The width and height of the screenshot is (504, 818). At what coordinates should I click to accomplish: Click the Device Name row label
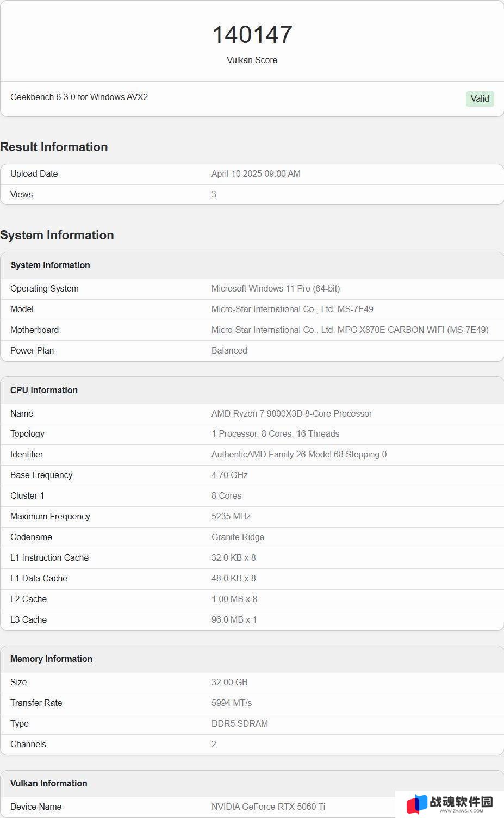click(x=36, y=807)
